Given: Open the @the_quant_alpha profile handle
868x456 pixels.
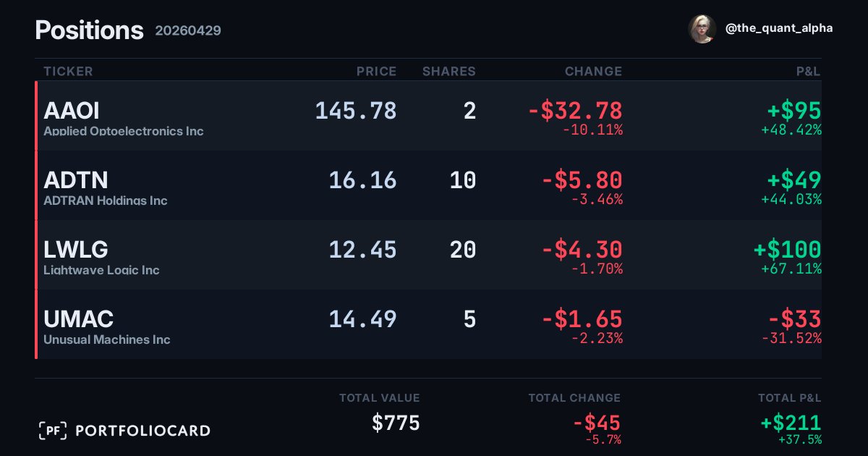Looking at the screenshot, I should (x=779, y=28).
